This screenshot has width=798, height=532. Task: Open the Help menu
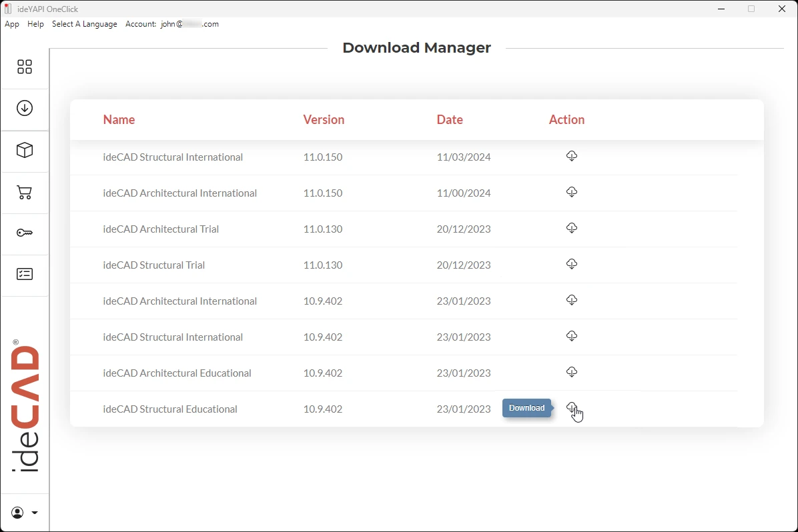click(35, 24)
